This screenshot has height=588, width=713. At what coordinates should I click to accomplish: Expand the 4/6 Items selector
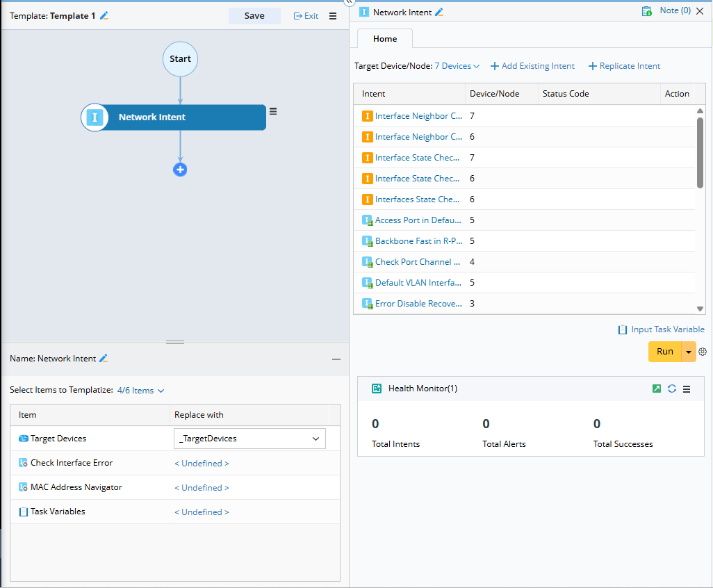point(140,391)
